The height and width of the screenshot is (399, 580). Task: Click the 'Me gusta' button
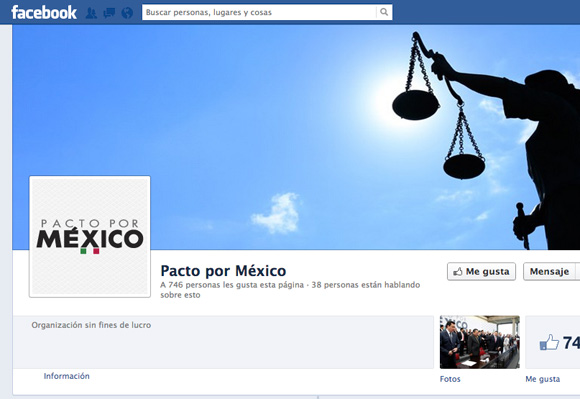481,271
